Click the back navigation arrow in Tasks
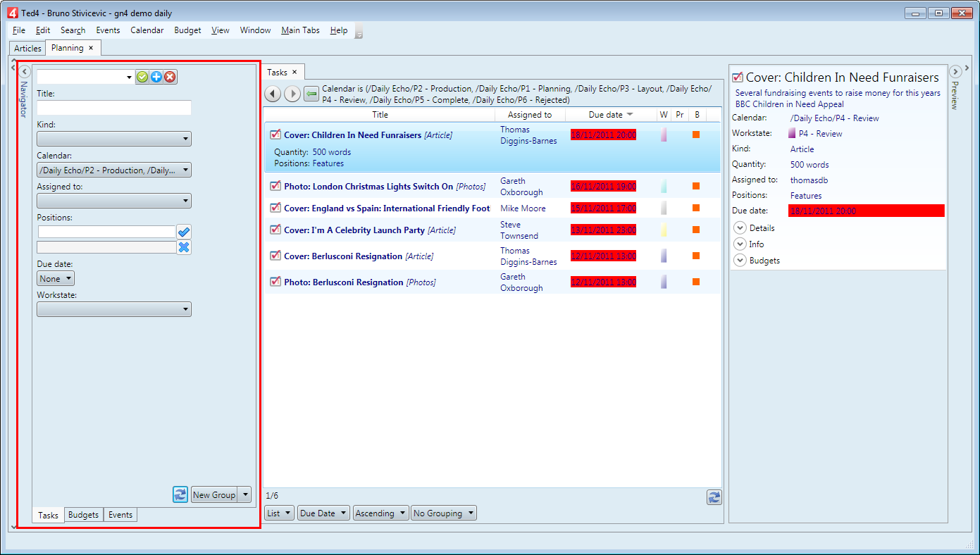This screenshot has width=980, height=555. pos(273,94)
